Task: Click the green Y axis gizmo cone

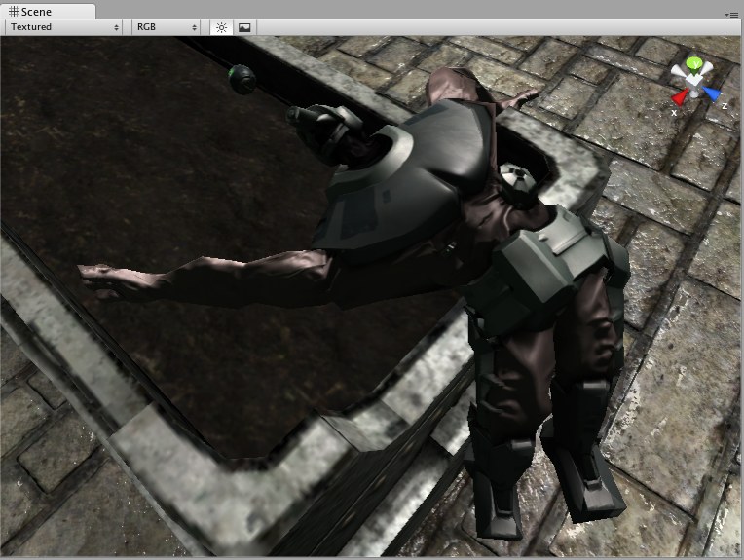Action: click(694, 64)
